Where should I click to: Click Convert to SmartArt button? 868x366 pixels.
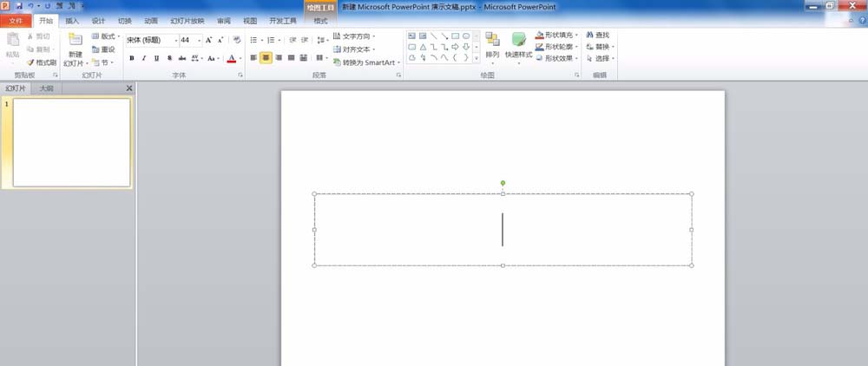tap(366, 62)
